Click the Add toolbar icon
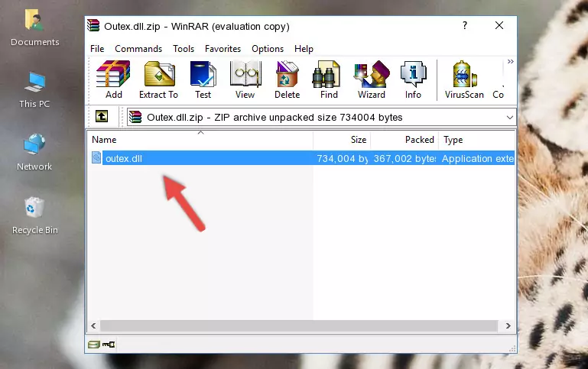 tap(113, 79)
